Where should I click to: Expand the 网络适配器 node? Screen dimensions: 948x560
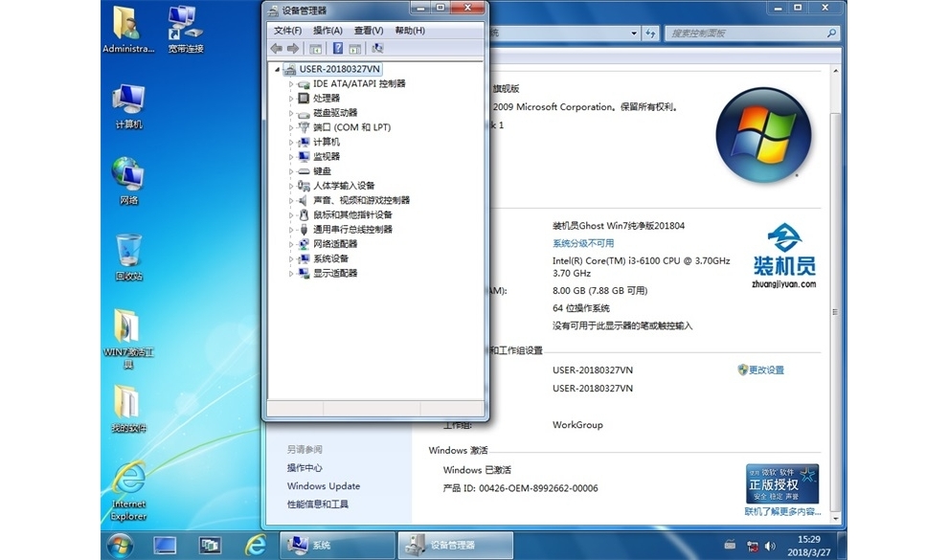pos(291,244)
